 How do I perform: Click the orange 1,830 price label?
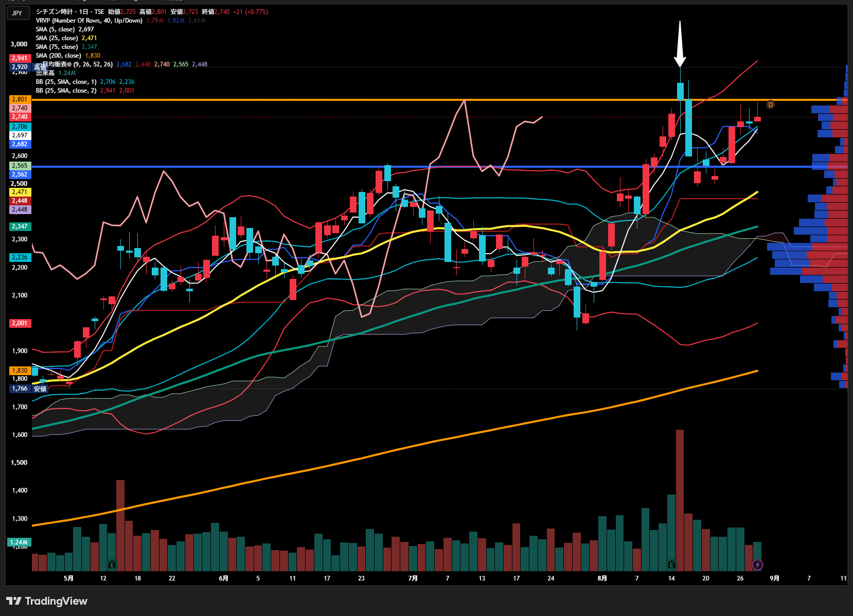[x=20, y=371]
